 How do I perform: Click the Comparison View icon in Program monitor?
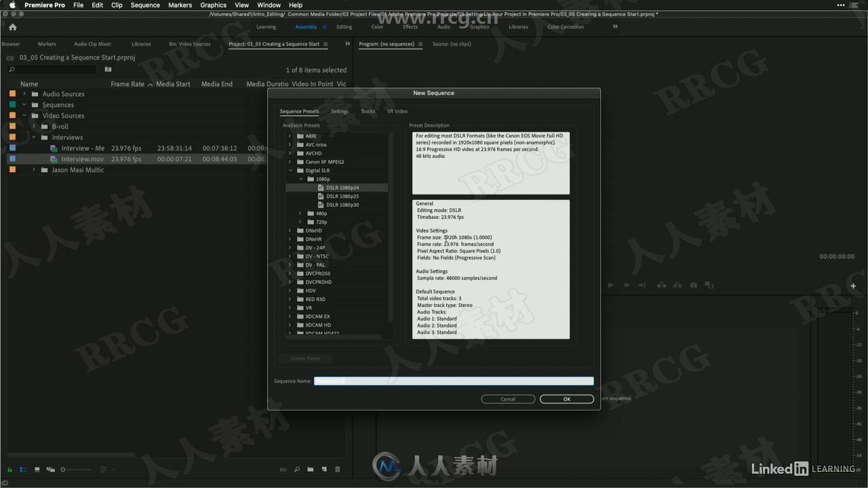[709, 285]
